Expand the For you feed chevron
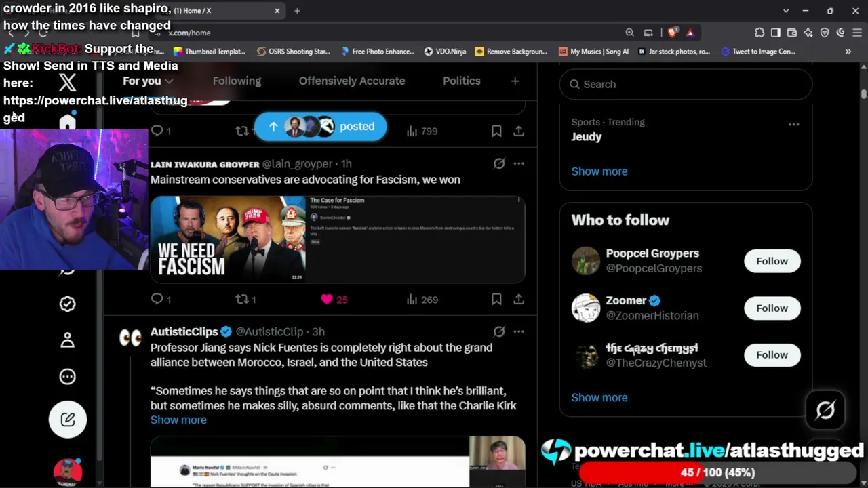Viewport: 868px width, 488px height. coord(169,81)
